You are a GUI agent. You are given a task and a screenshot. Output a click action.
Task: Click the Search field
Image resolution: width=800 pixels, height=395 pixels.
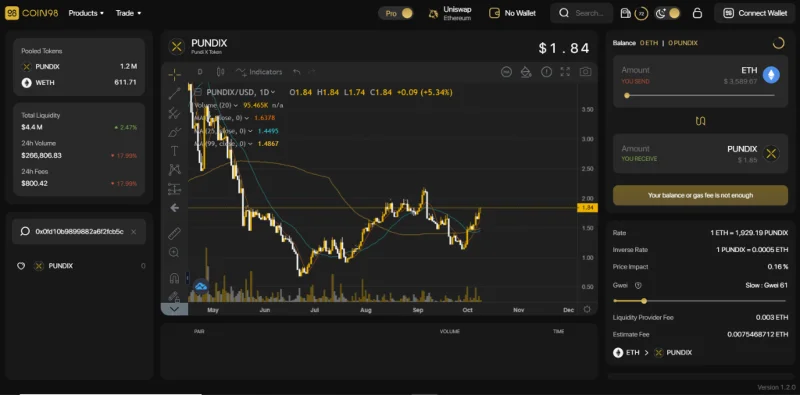pyautogui.click(x=581, y=13)
